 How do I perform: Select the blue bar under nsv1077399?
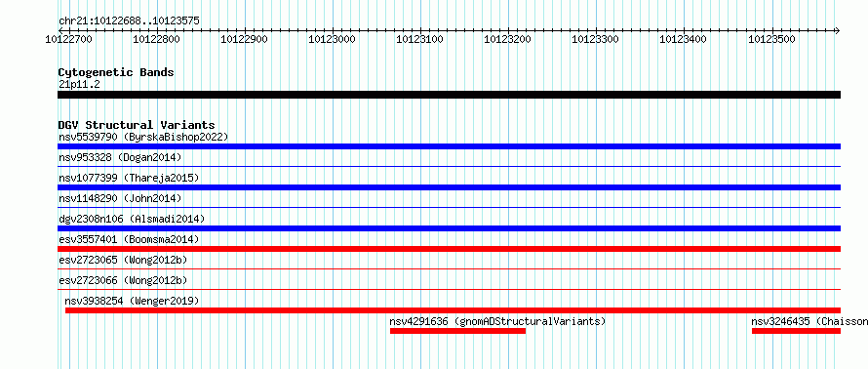click(x=449, y=187)
